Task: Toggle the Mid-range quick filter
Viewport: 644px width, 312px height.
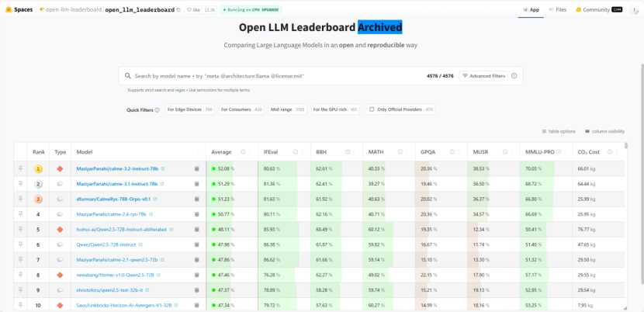Action: [286, 109]
